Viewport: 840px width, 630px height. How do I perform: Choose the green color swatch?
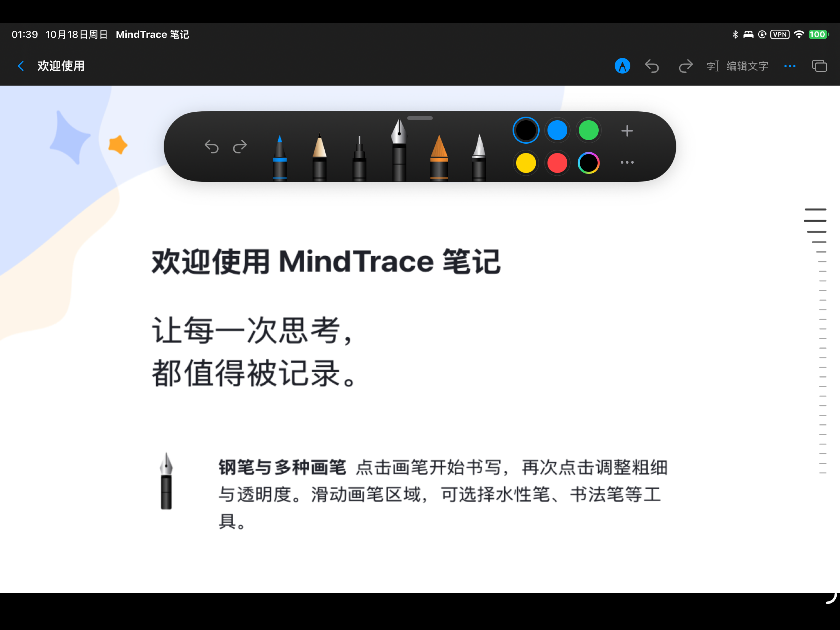pos(588,130)
